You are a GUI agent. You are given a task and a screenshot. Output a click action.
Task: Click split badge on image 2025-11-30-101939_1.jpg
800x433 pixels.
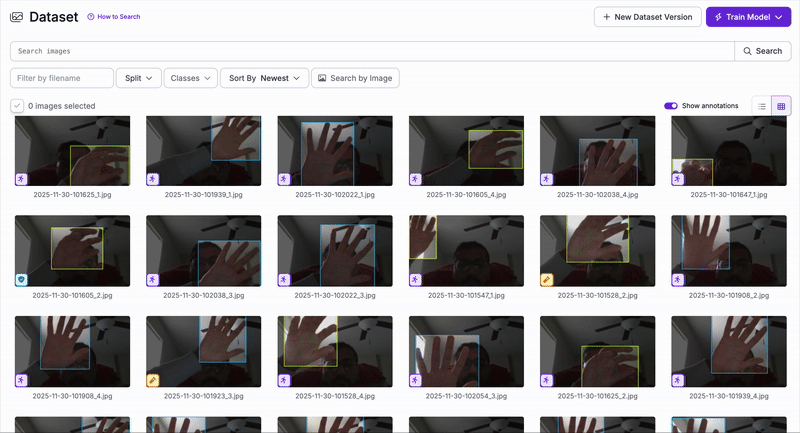(153, 179)
